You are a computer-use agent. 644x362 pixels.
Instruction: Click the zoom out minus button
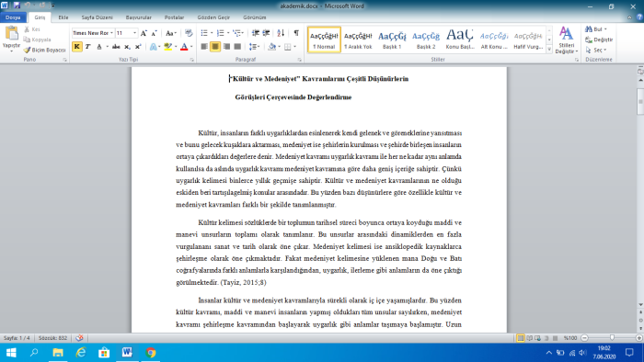tap(584, 338)
